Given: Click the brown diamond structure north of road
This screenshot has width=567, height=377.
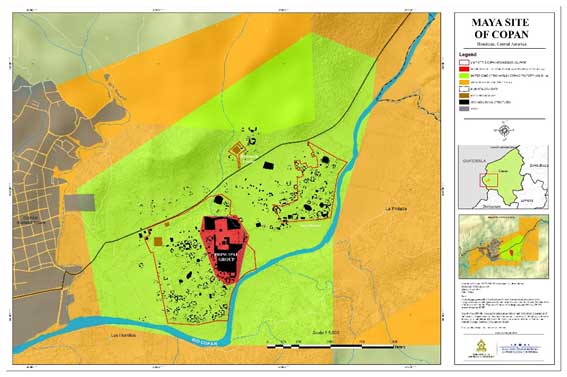Looking at the screenshot, I should [x=236, y=149].
